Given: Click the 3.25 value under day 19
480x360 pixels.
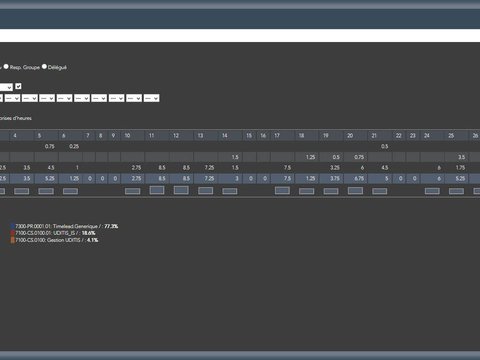Looking at the screenshot, I should (x=335, y=168).
